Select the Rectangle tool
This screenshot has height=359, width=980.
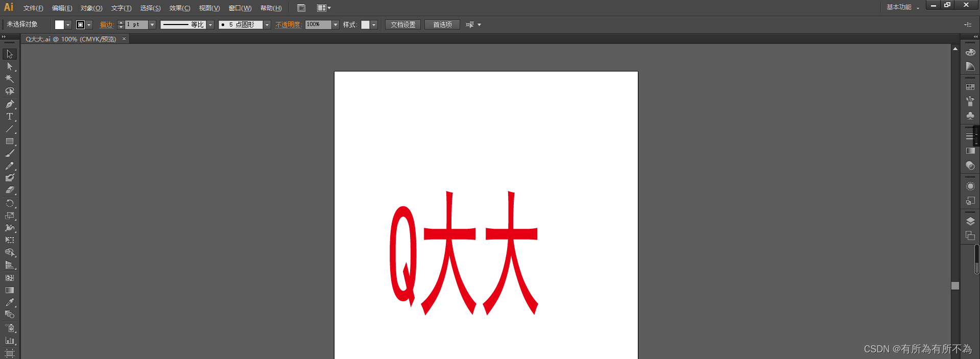(10, 141)
